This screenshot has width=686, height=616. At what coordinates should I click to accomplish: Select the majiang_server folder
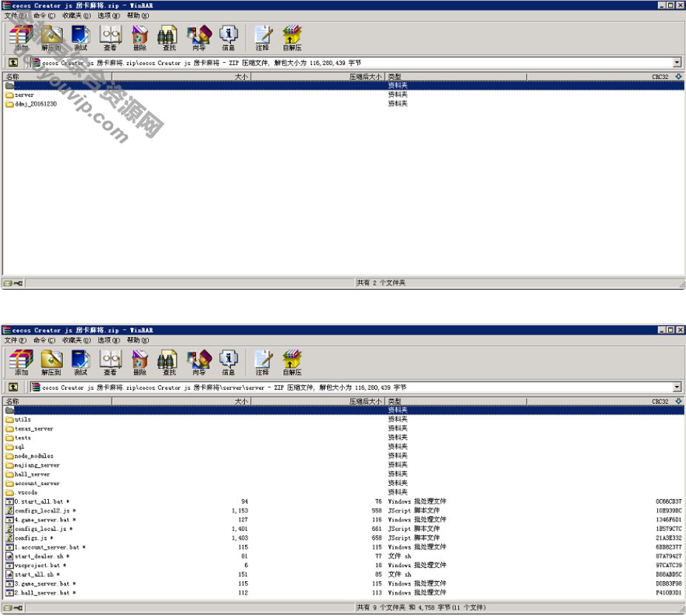33,466
